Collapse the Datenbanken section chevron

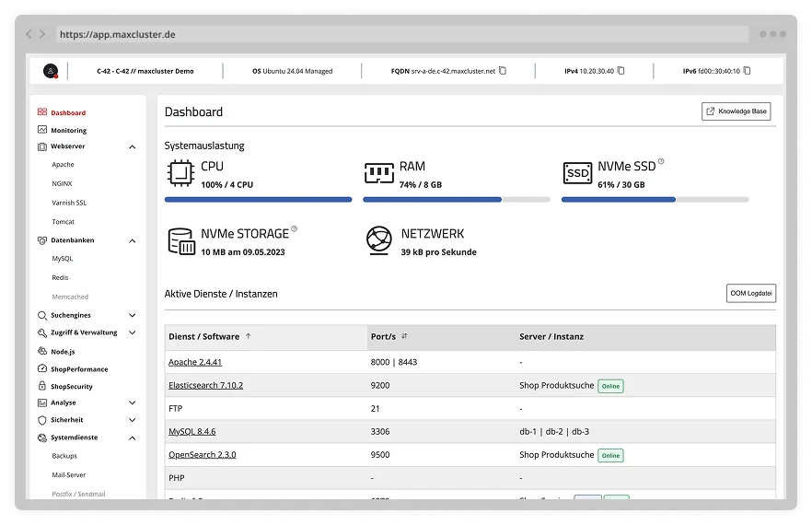pos(132,241)
